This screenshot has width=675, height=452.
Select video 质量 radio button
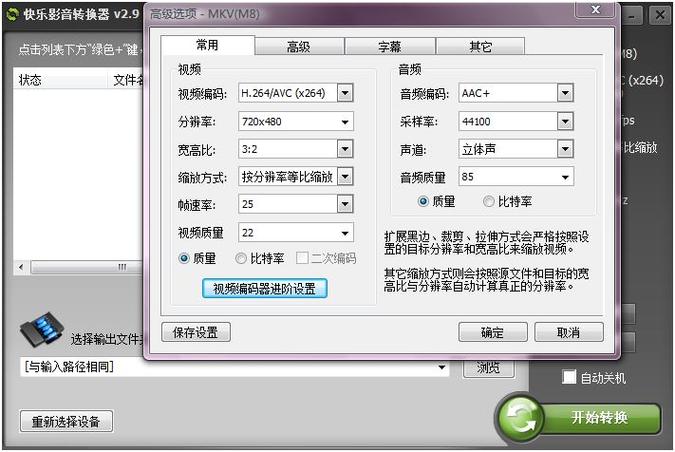(x=184, y=258)
